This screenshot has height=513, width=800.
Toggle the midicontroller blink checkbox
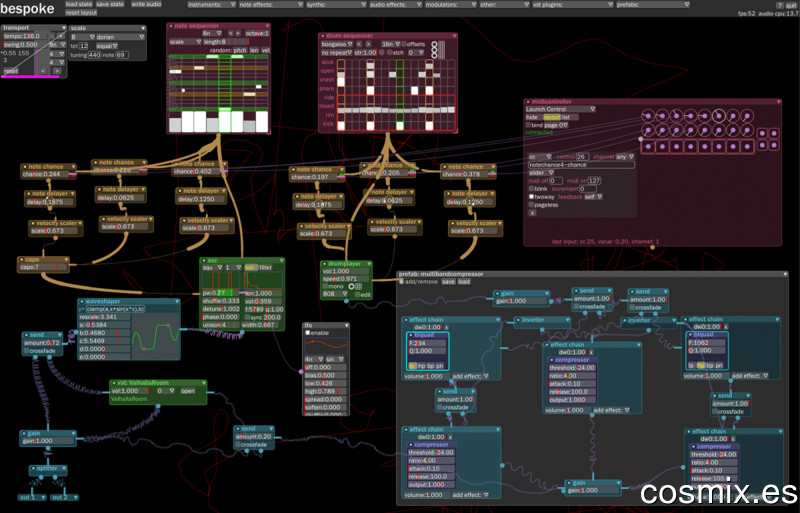click(531, 189)
